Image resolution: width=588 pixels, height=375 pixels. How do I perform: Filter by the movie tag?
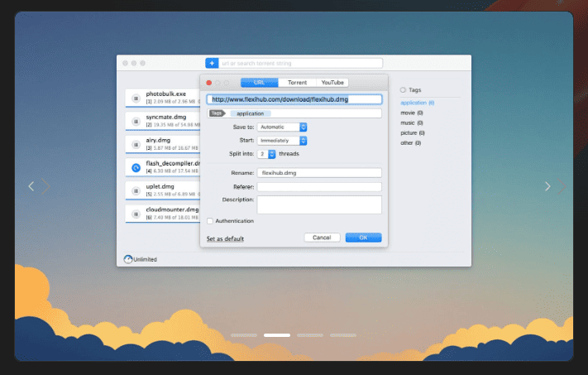(x=411, y=113)
